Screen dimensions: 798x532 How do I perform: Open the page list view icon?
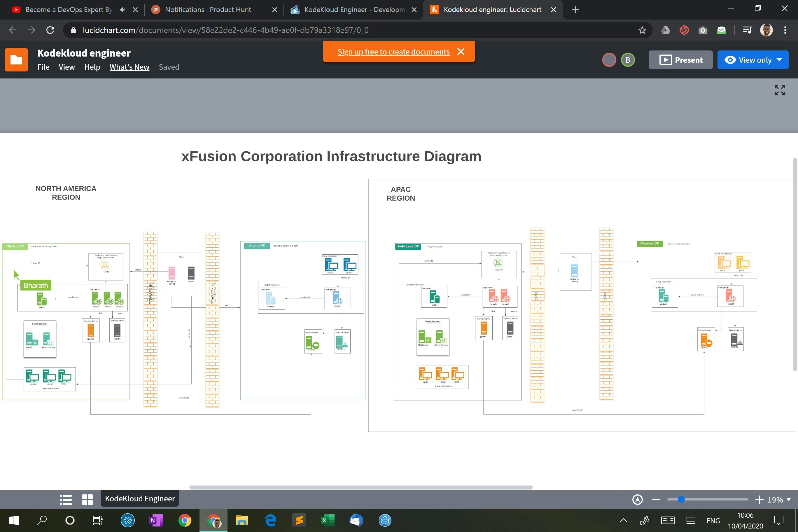click(x=66, y=499)
